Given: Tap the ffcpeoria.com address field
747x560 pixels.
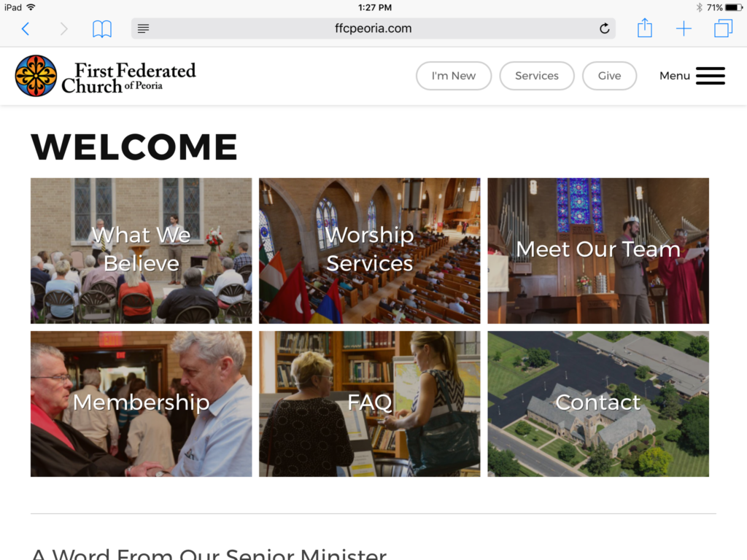Looking at the screenshot, I should (373, 28).
